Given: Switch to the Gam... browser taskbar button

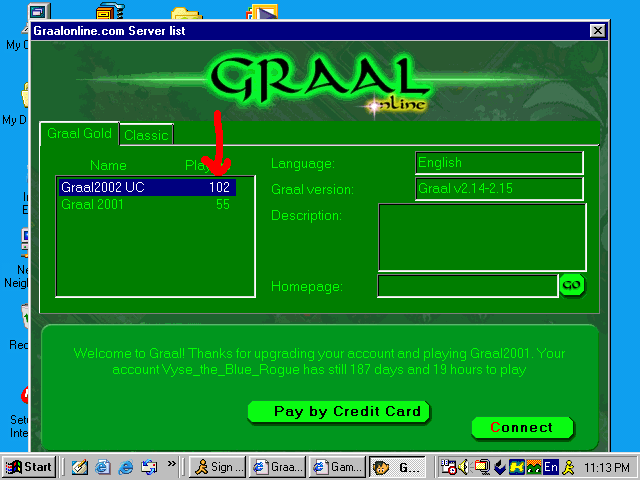Looking at the screenshot, I should point(338,467).
